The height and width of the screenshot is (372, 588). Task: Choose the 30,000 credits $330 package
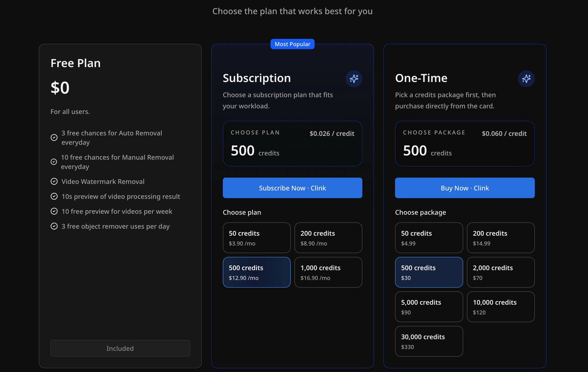click(x=429, y=341)
